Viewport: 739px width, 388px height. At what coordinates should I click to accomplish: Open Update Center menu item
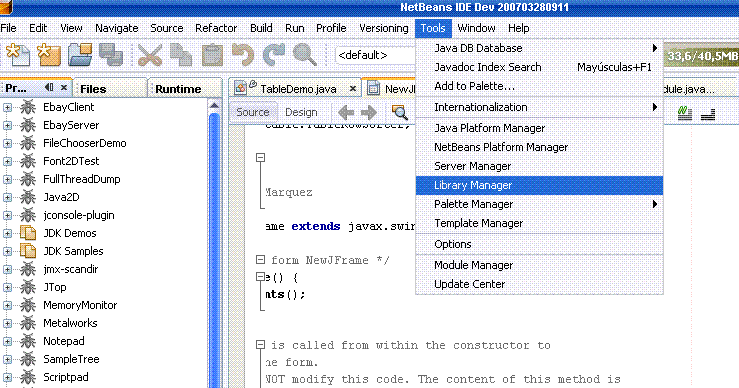539,284
